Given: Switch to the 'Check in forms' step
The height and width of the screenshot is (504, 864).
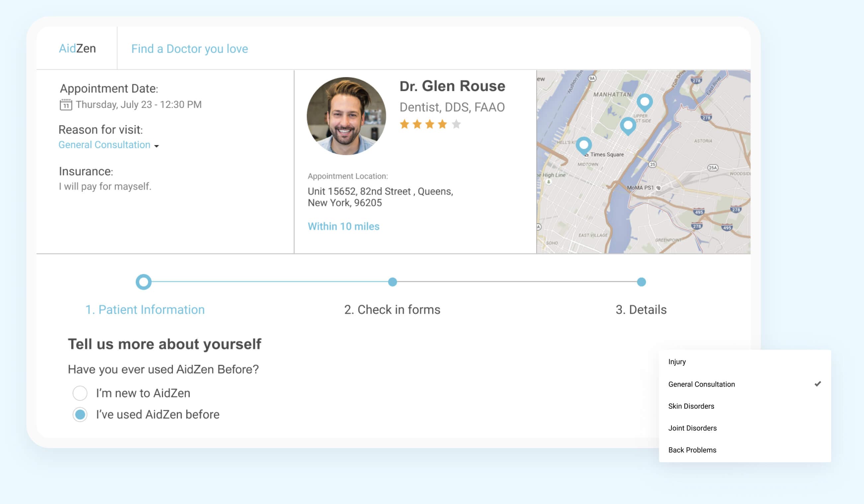Looking at the screenshot, I should coord(392,309).
